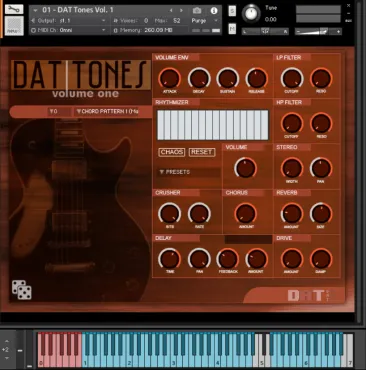This screenshot has width=366, height=370.
Task: Open instrument edit mode with wrench icon
Action: tap(14, 9)
